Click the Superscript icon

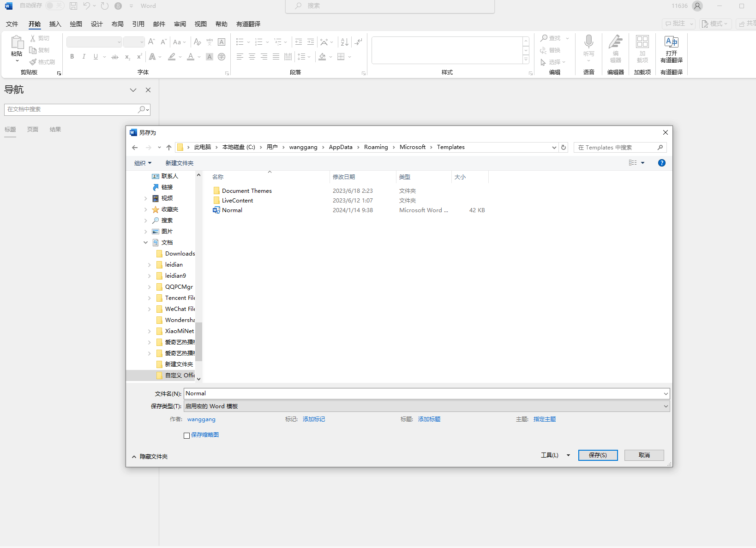tap(139, 57)
